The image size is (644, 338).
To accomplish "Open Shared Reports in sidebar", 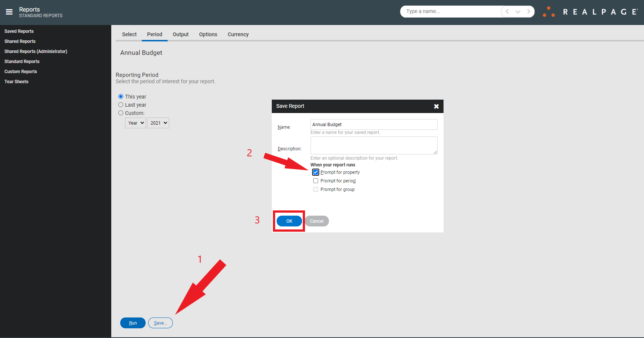I will pos(20,41).
